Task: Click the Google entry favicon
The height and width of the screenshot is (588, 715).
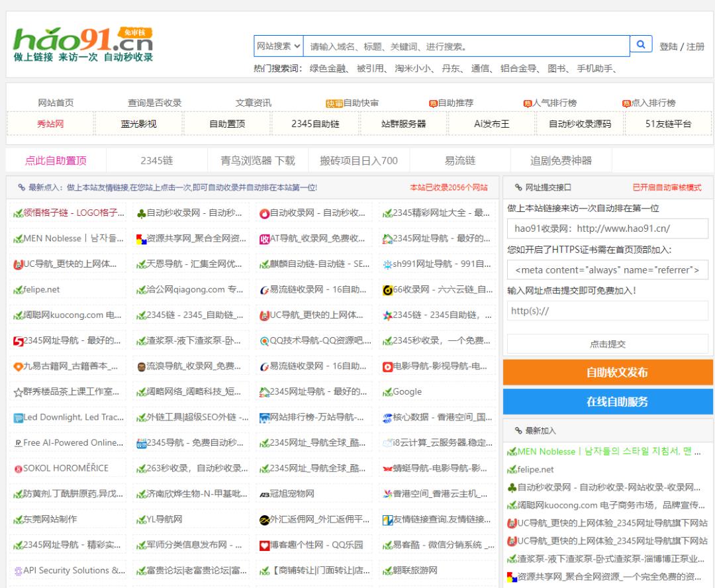Action: 387,392
